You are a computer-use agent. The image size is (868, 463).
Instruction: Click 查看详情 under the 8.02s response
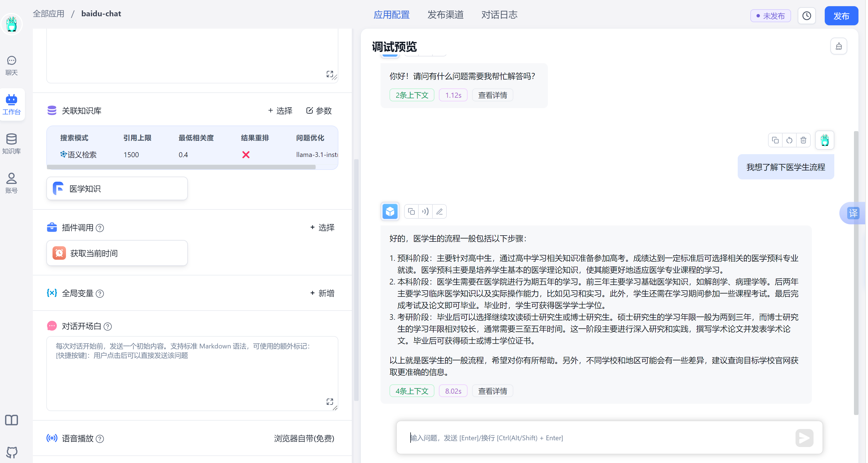click(492, 391)
